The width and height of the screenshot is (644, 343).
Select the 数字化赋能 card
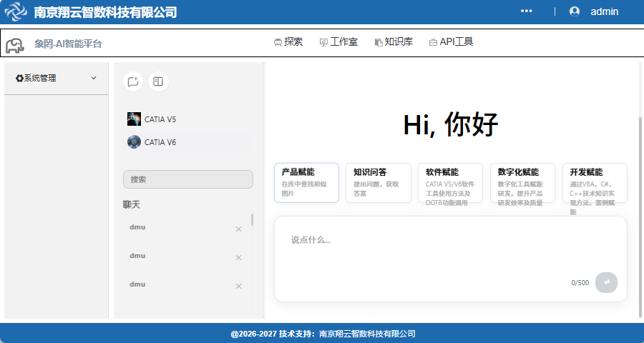click(522, 183)
